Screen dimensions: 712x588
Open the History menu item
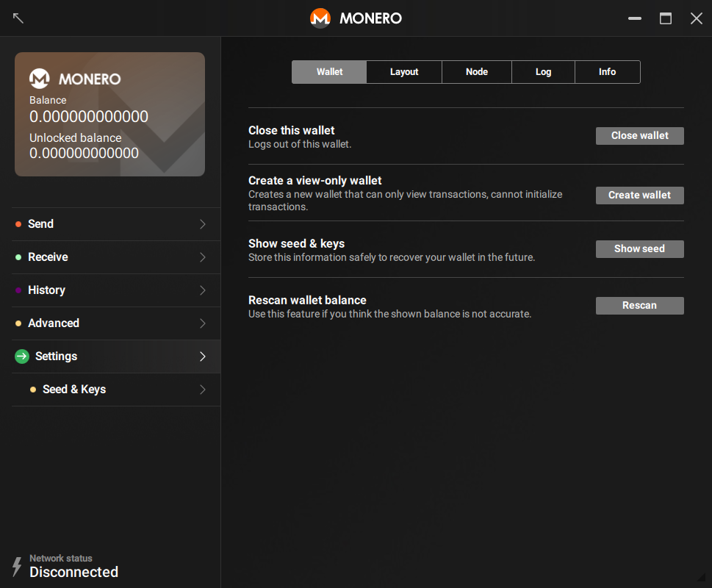click(116, 290)
